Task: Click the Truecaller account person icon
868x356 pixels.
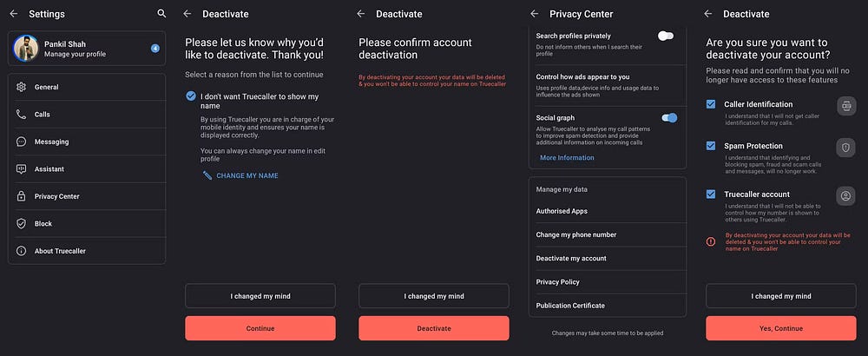Action: [x=845, y=196]
